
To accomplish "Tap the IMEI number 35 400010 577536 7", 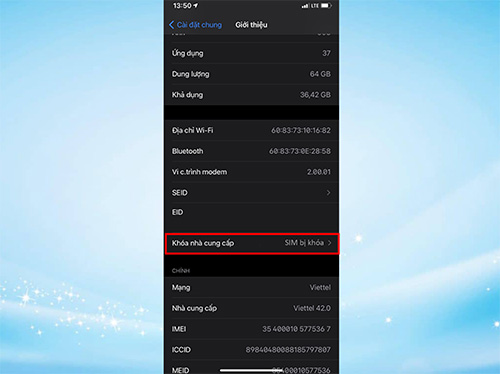I will 296,329.
